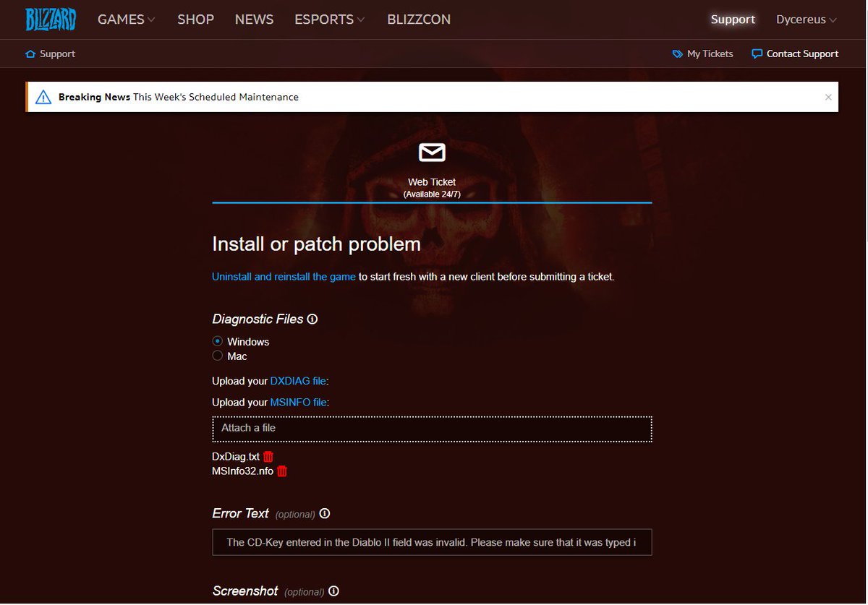Click Contact Support
The width and height of the screenshot is (868, 605).
point(795,53)
